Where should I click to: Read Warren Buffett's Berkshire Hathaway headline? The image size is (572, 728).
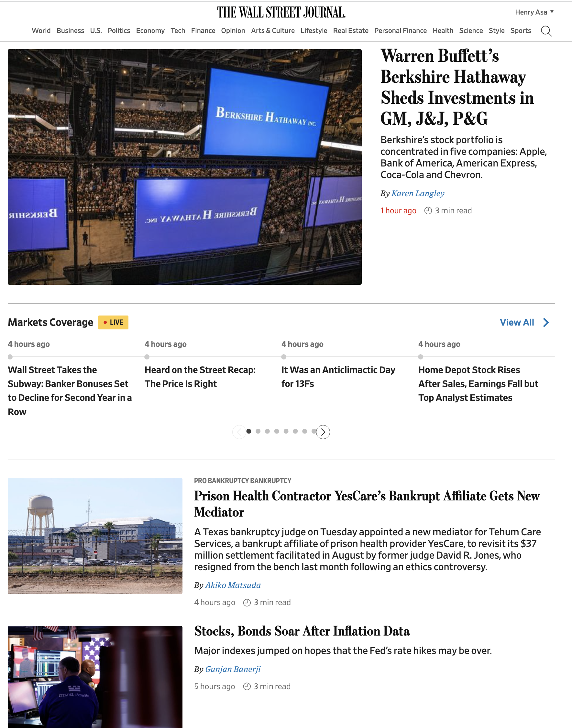pyautogui.click(x=457, y=87)
